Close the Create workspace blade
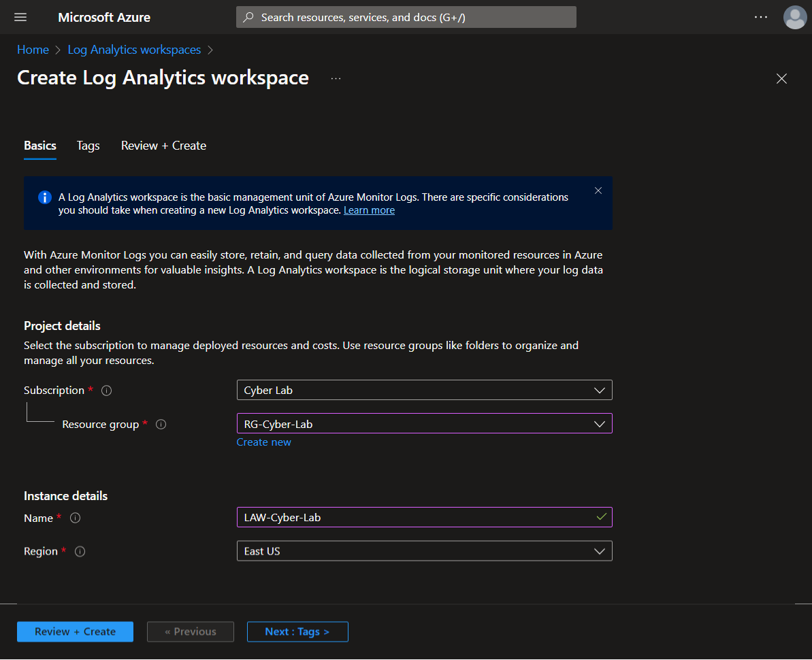The width and height of the screenshot is (812, 660). point(781,79)
